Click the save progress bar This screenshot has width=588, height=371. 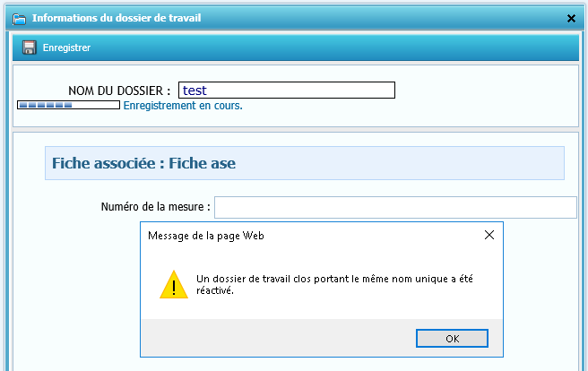(x=68, y=105)
